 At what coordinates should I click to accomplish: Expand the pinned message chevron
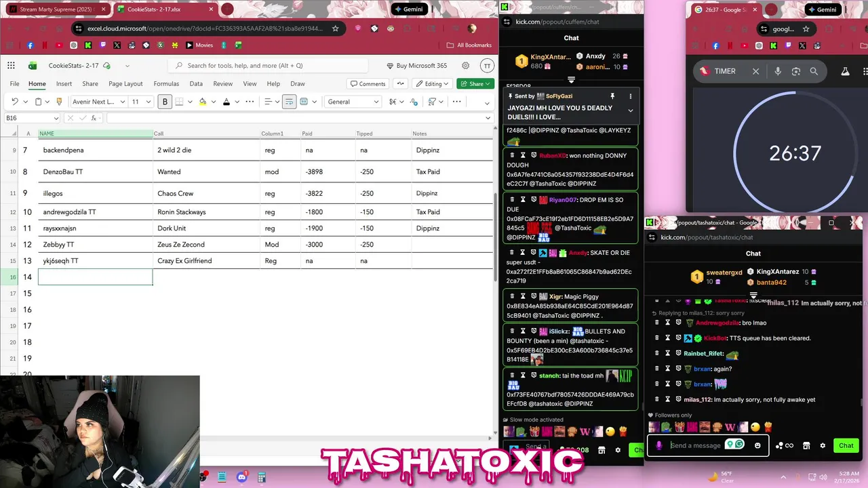pos(630,110)
